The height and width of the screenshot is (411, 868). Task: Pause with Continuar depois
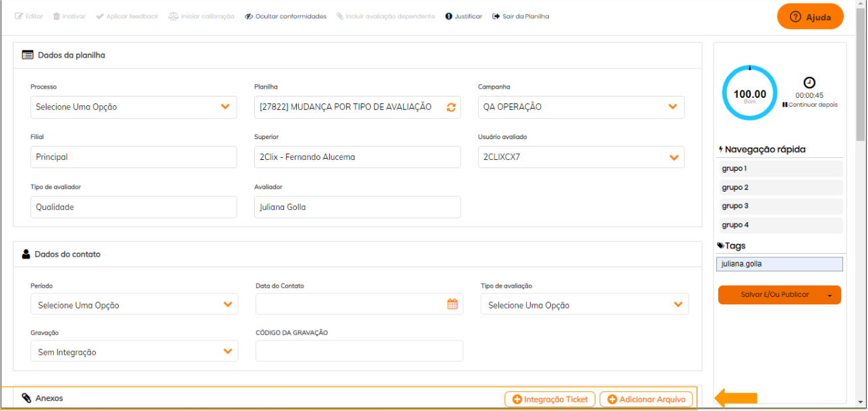(x=810, y=105)
